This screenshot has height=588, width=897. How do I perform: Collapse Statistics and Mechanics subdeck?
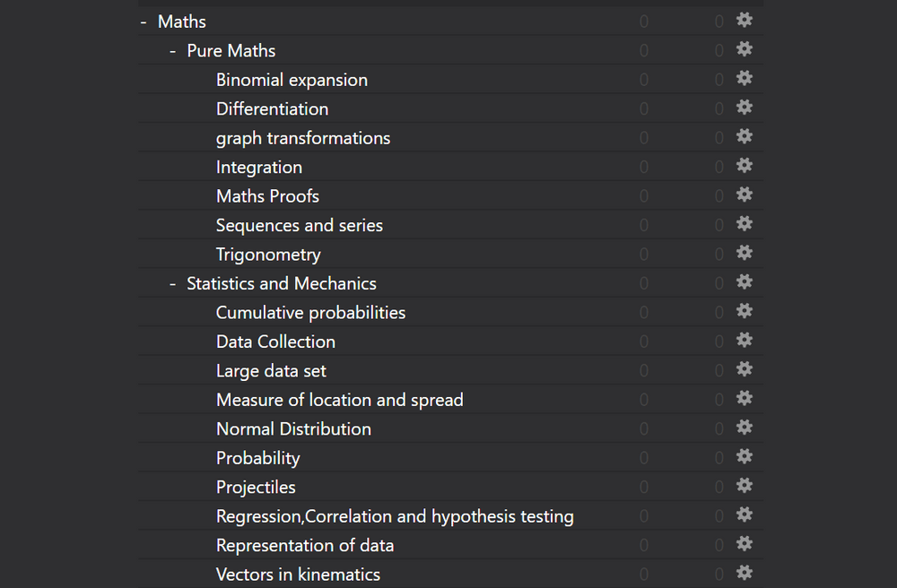(173, 284)
